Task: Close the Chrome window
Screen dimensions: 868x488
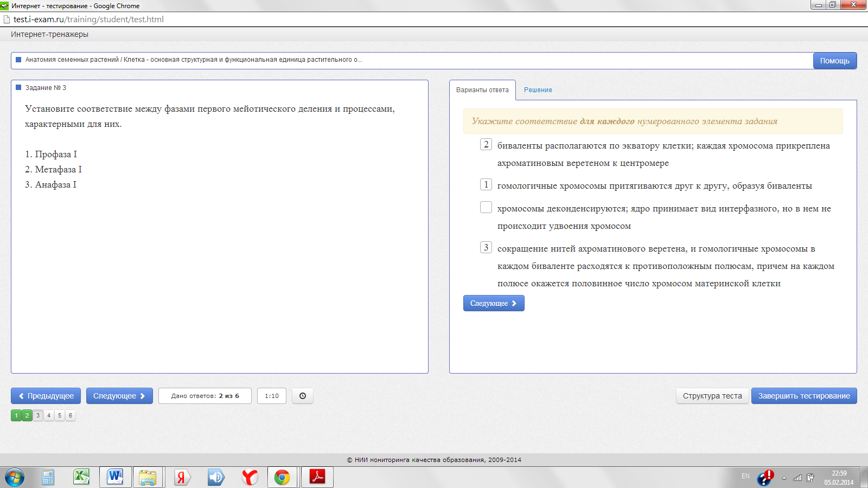Action: click(x=854, y=5)
